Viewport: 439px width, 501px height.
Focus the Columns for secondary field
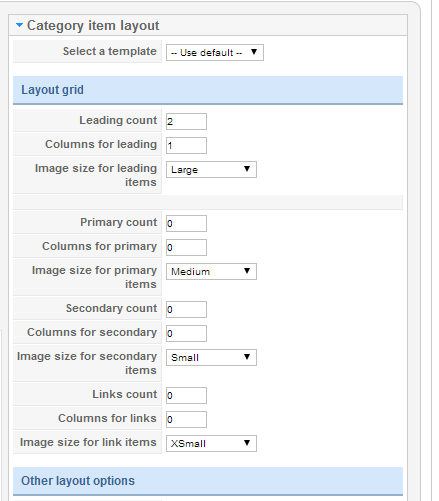pyautogui.click(x=186, y=333)
